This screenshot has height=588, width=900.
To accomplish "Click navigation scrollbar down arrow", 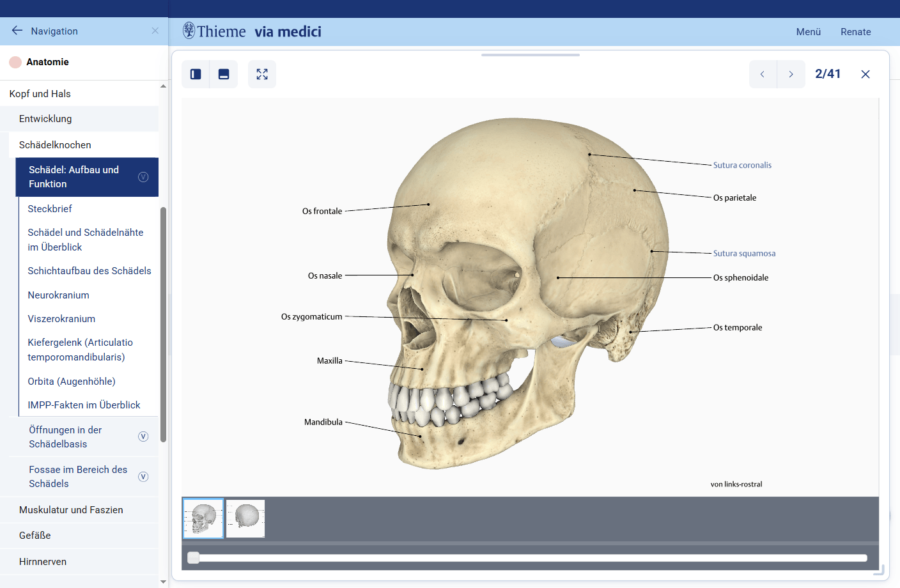I will 163,582.
